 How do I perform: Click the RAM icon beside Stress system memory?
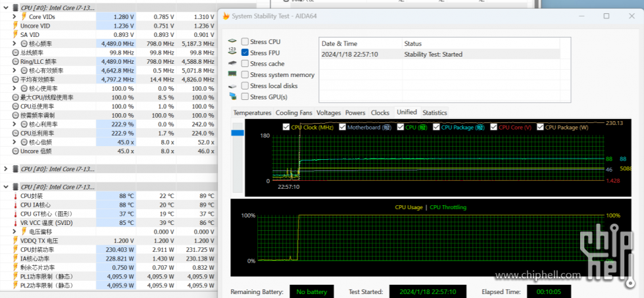[x=232, y=74]
